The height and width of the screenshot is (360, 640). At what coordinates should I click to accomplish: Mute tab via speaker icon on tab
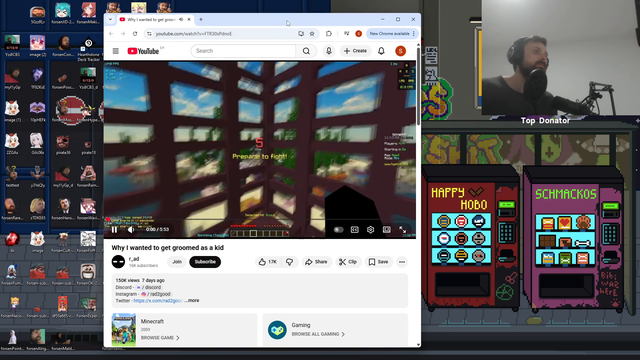[x=181, y=19]
